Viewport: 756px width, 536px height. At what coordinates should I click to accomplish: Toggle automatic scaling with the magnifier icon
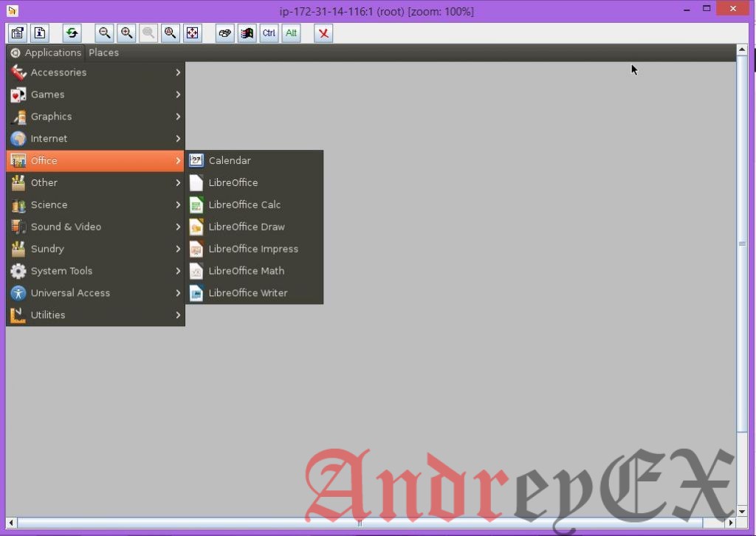coord(171,32)
